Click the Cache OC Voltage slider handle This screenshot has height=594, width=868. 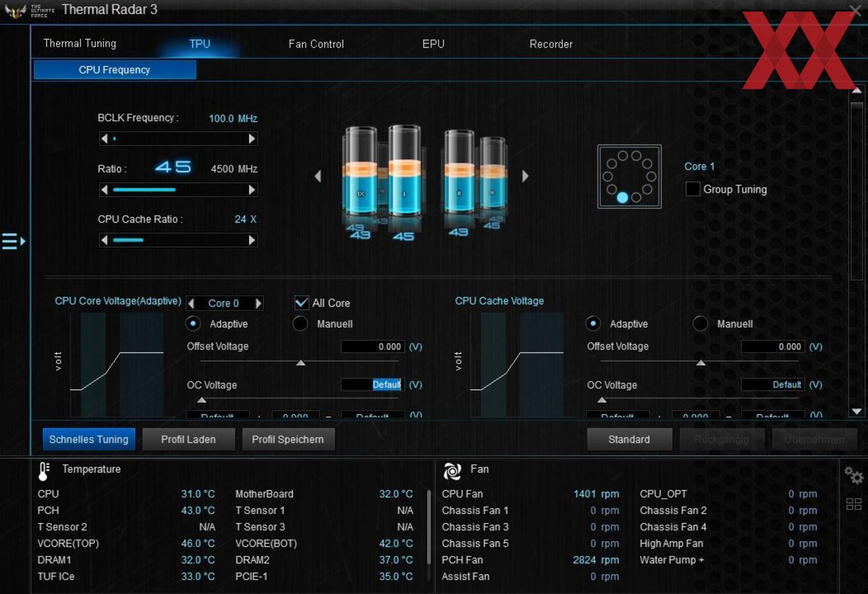602,400
